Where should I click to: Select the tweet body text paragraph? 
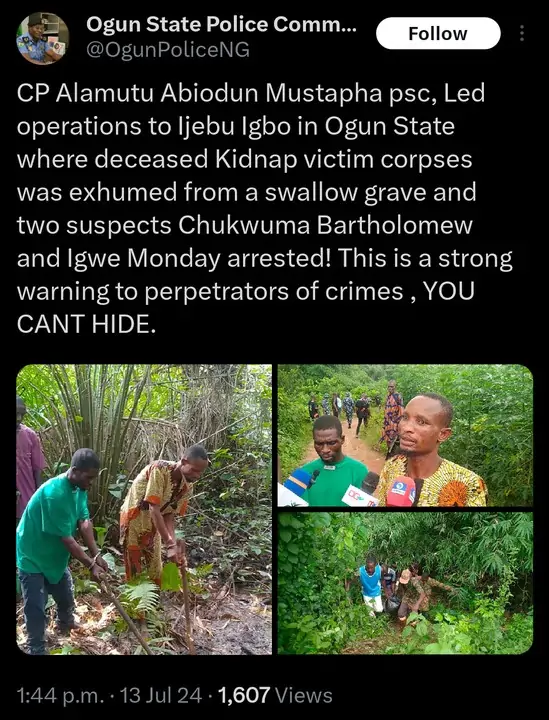265,209
